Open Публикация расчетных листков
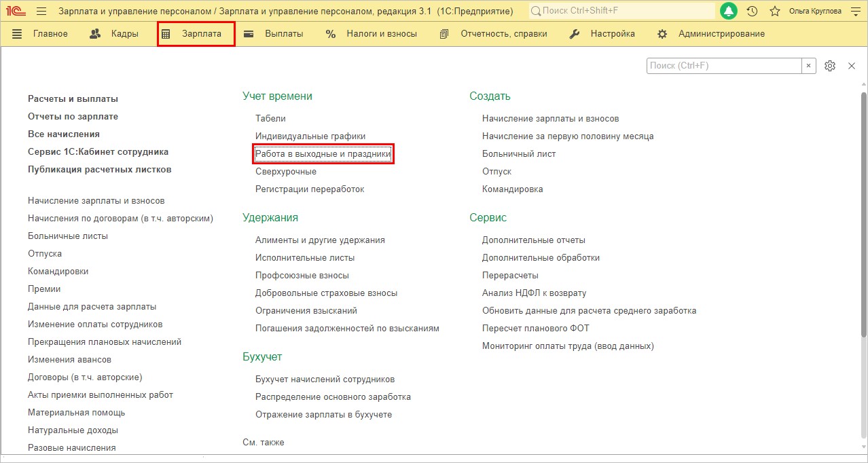Image resolution: width=868 pixels, height=463 pixels. coord(99,169)
